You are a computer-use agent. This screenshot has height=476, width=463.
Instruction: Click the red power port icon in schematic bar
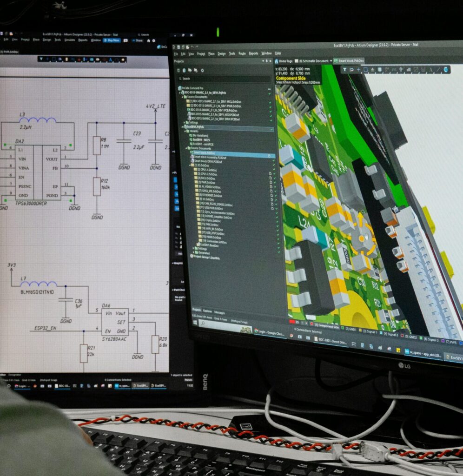click(79, 59)
